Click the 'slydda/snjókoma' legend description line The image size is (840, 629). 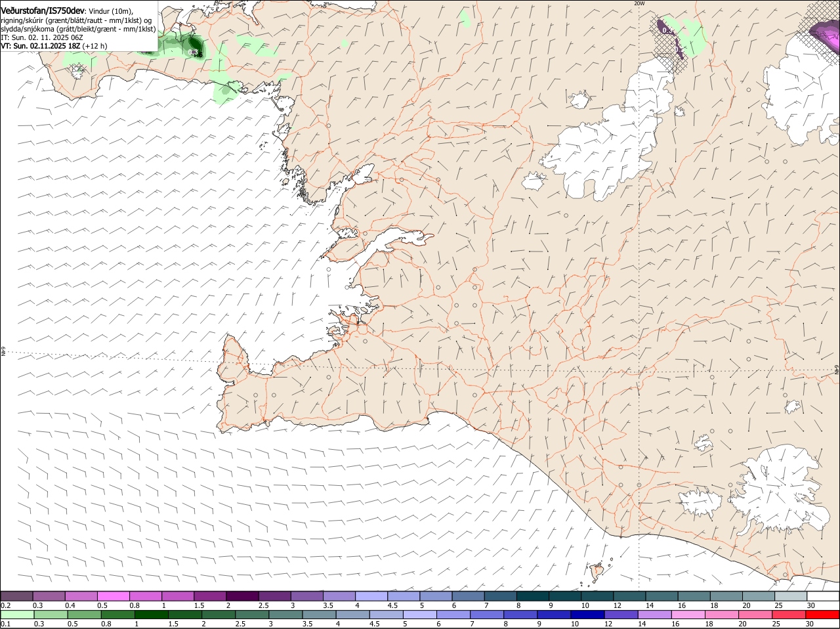(78, 29)
